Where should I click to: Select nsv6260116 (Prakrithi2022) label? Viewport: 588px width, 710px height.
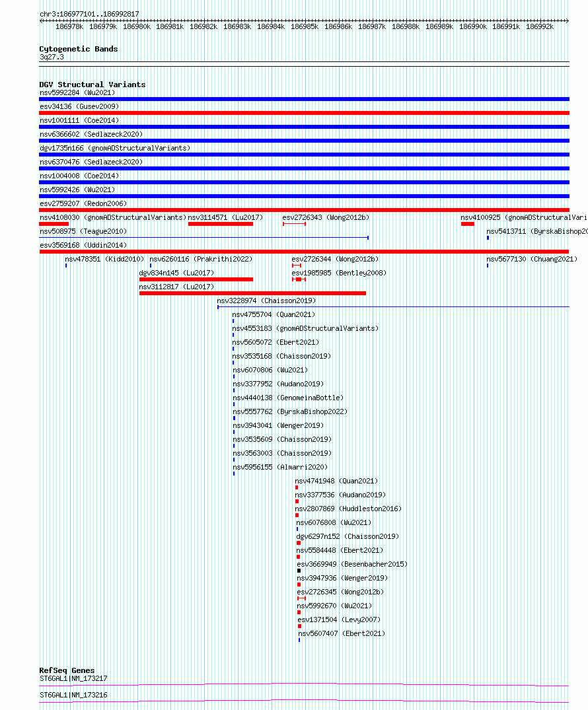(201, 259)
